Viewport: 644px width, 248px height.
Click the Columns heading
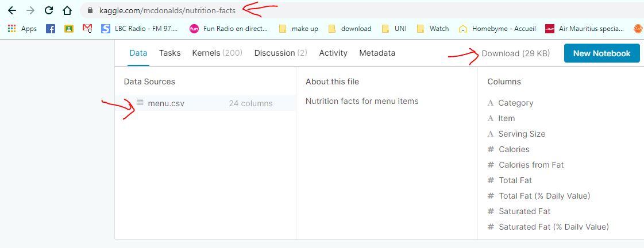tap(504, 82)
